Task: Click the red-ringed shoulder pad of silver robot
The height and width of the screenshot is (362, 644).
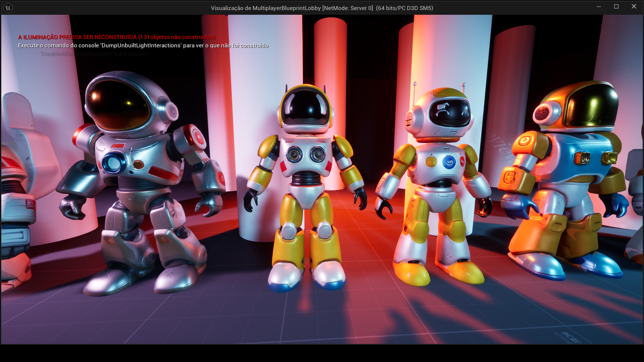Action: pos(198,137)
